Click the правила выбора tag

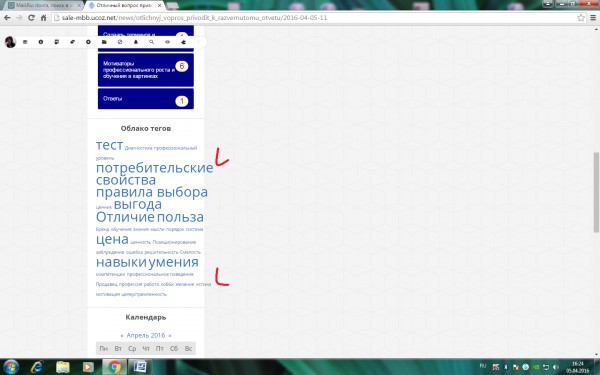click(x=152, y=192)
